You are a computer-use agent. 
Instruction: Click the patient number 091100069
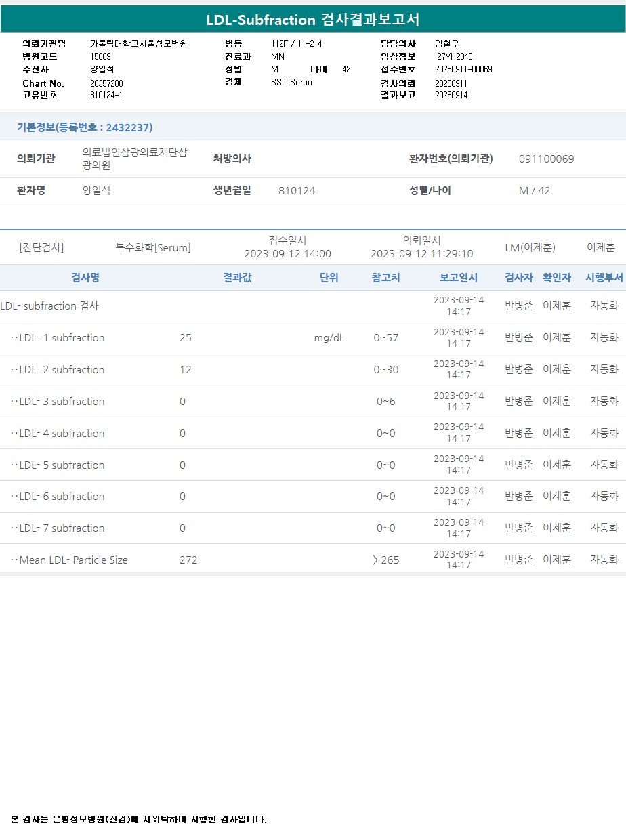(x=546, y=159)
